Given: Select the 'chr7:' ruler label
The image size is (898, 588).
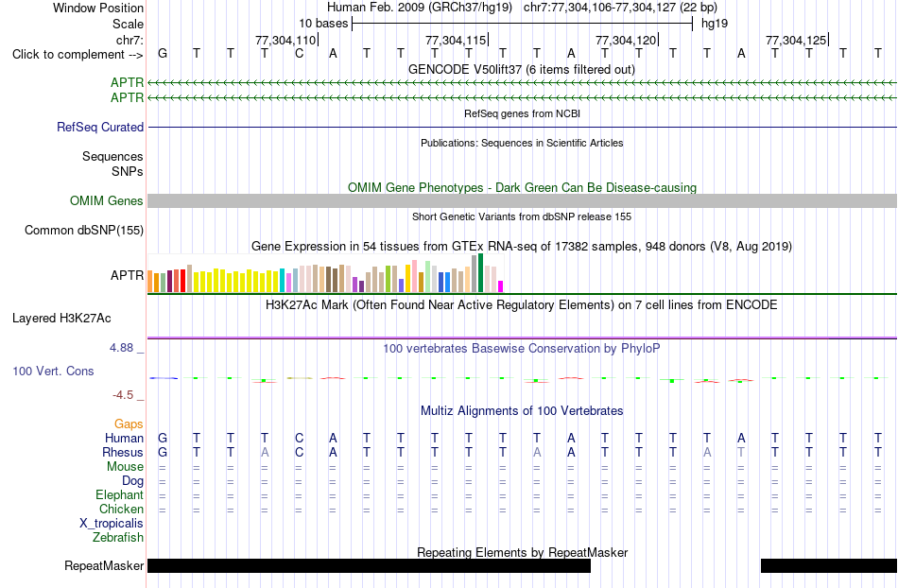Looking at the screenshot, I should [x=130, y=40].
